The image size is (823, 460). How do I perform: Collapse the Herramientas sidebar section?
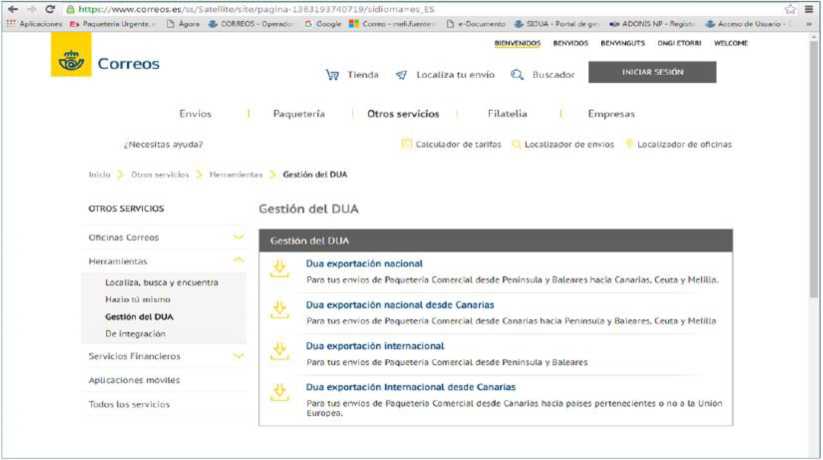(238, 261)
